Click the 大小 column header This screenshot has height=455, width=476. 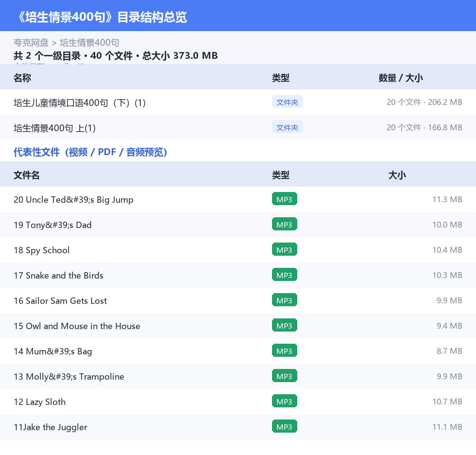[x=397, y=175]
